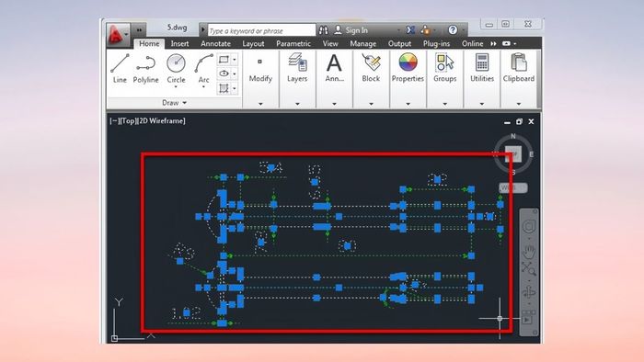Select the Polyline tool
The width and height of the screenshot is (644, 362).
145,69
